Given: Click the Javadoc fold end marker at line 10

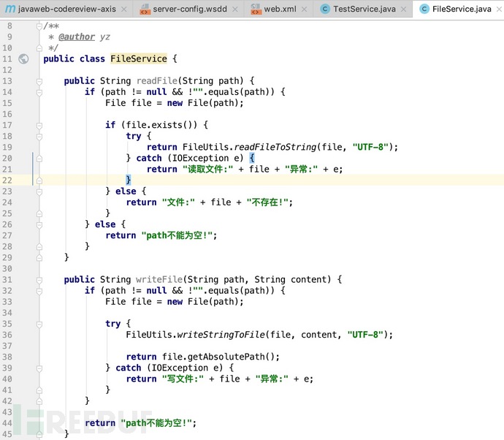Looking at the screenshot, I should [x=39, y=48].
